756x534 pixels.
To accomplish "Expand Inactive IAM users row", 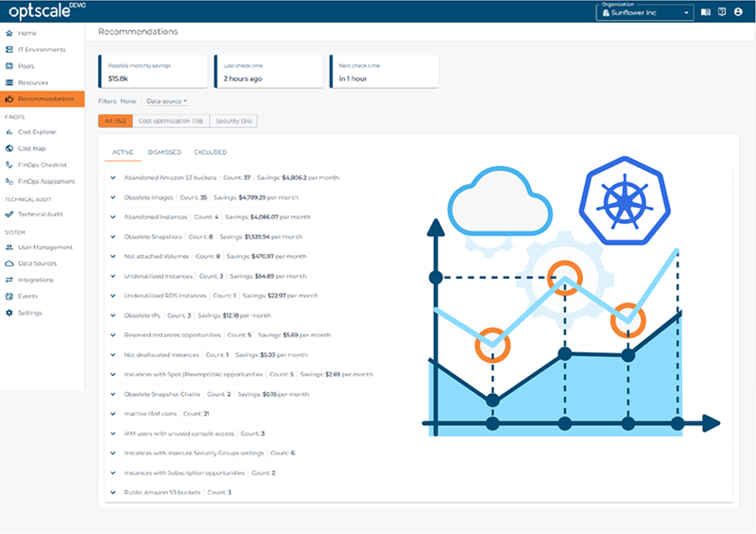I will tap(113, 414).
